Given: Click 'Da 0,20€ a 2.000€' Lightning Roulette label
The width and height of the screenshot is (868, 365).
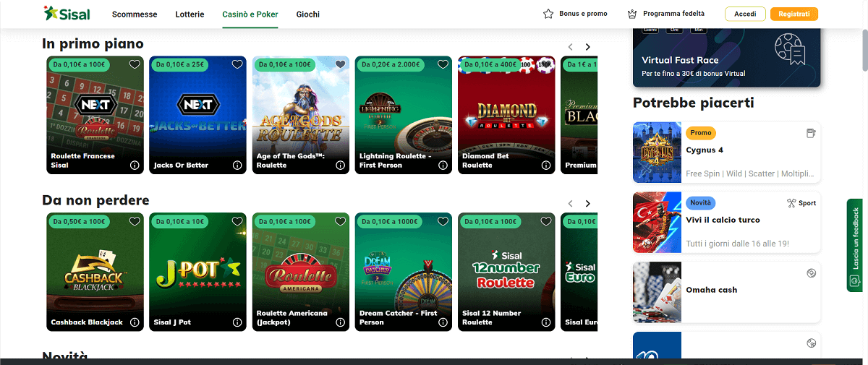Looking at the screenshot, I should click(x=390, y=64).
